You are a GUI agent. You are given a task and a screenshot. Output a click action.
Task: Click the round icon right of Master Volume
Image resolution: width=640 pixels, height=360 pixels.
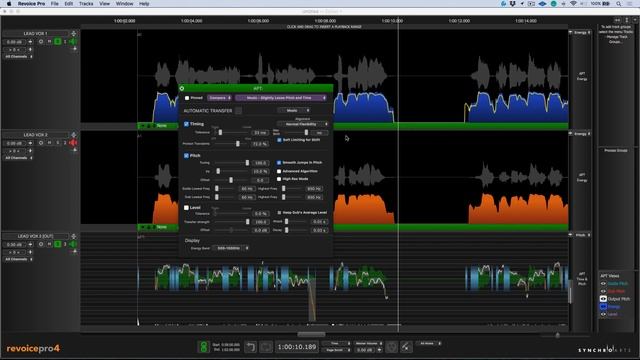391,347
